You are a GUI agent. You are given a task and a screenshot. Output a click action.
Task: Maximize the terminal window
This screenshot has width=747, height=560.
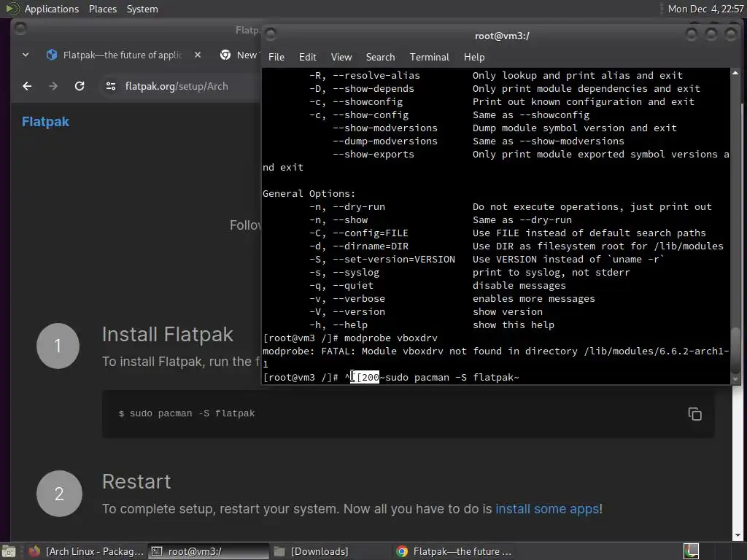coord(711,34)
